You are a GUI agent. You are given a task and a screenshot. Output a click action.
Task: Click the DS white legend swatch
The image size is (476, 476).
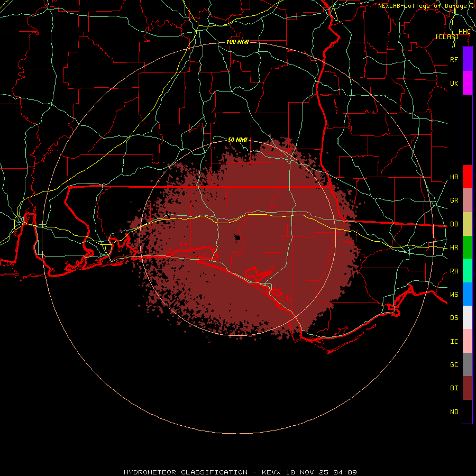click(x=467, y=317)
